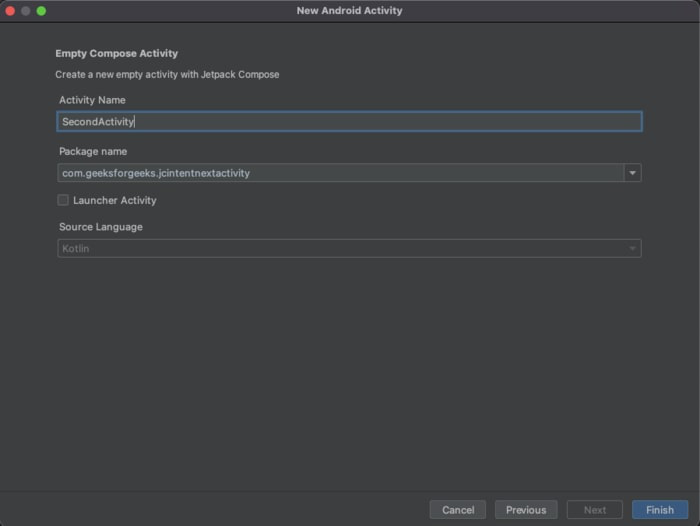Expand the Package name dropdown arrow
Image resolution: width=700 pixels, height=526 pixels.
coord(633,173)
